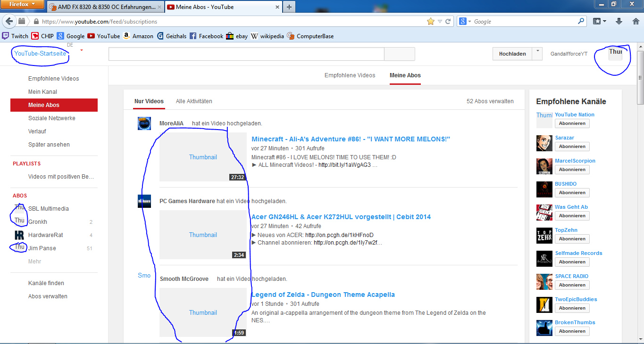Open the URL history dropdown arrow
644x344 pixels.
tap(440, 21)
